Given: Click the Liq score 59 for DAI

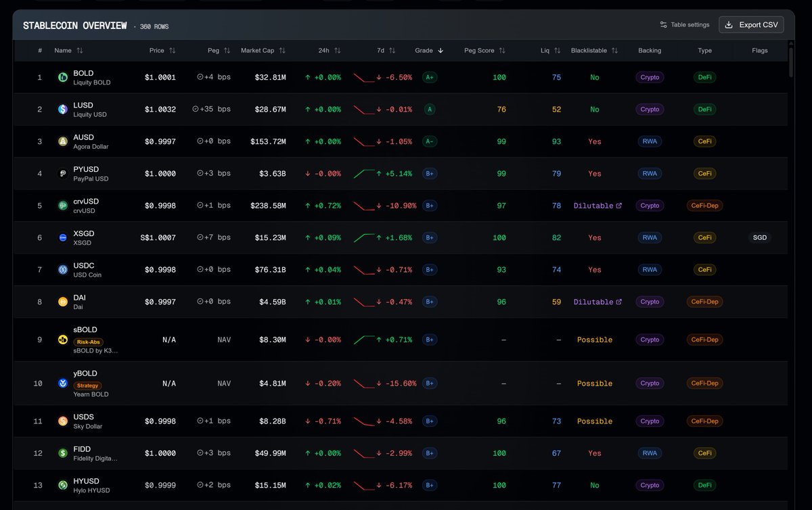Looking at the screenshot, I should click(x=556, y=302).
